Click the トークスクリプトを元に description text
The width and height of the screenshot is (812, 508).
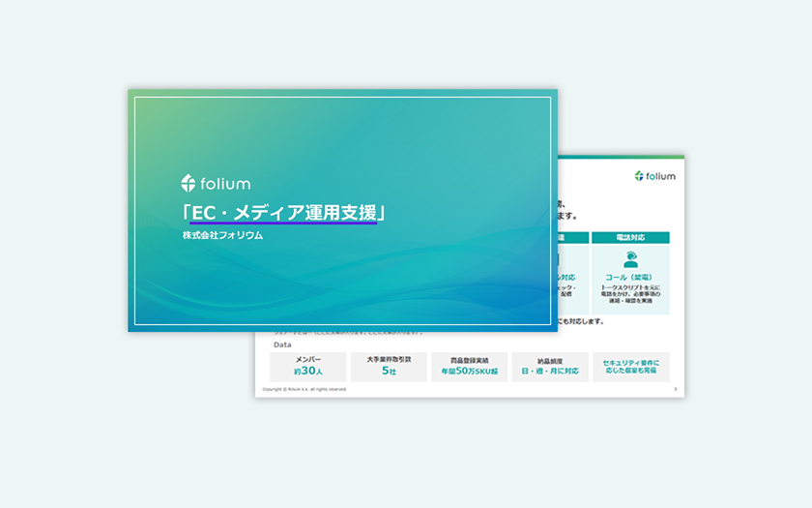pyautogui.click(x=630, y=294)
